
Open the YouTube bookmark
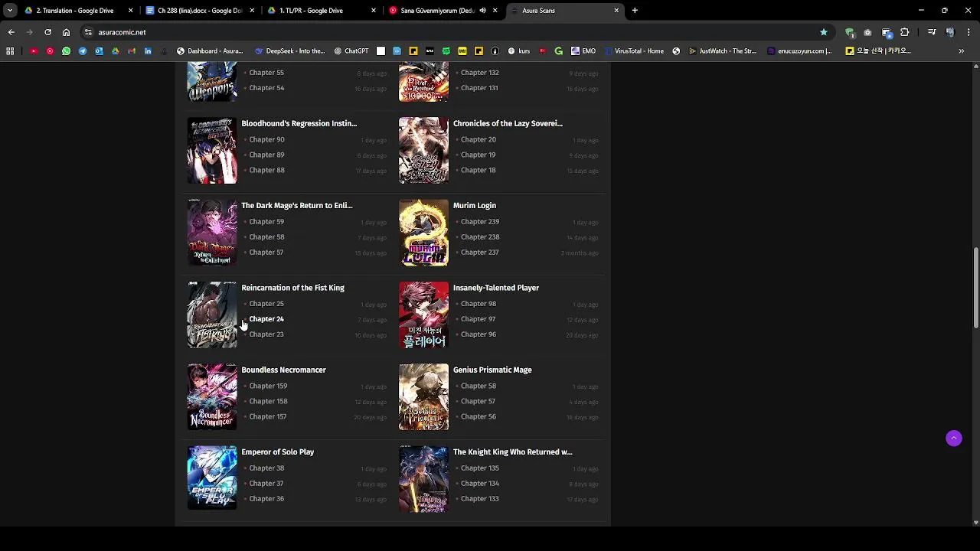pos(34,51)
